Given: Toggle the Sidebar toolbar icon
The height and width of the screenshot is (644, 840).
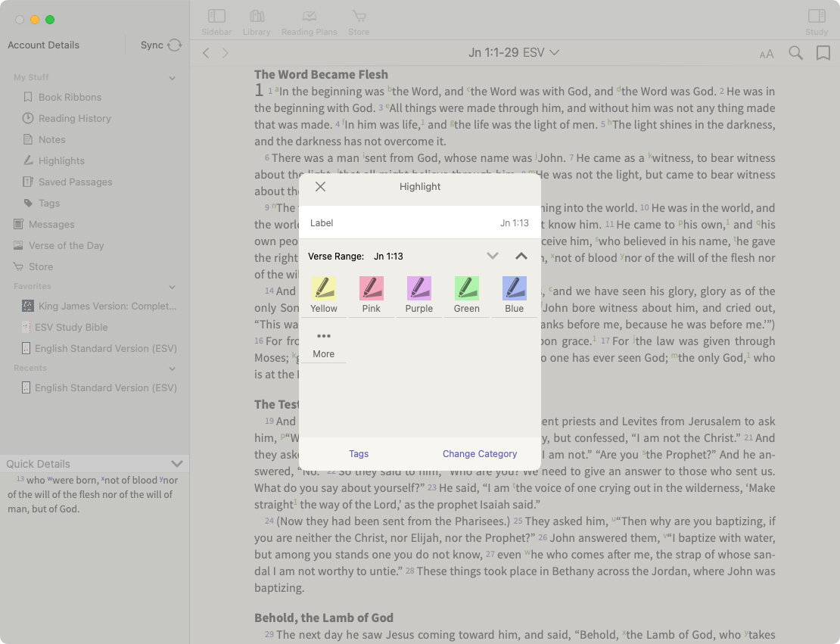Looking at the screenshot, I should tap(216, 17).
